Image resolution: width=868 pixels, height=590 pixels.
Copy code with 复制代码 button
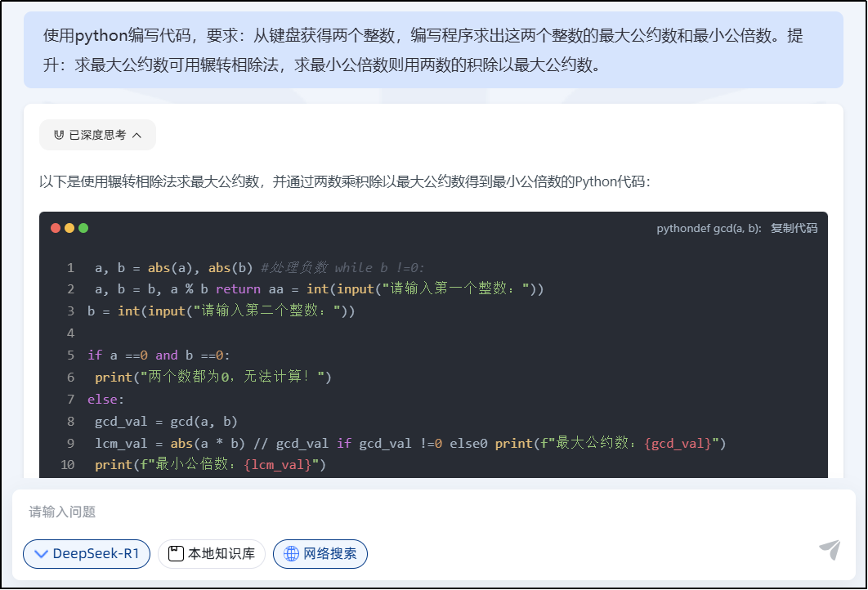click(794, 228)
